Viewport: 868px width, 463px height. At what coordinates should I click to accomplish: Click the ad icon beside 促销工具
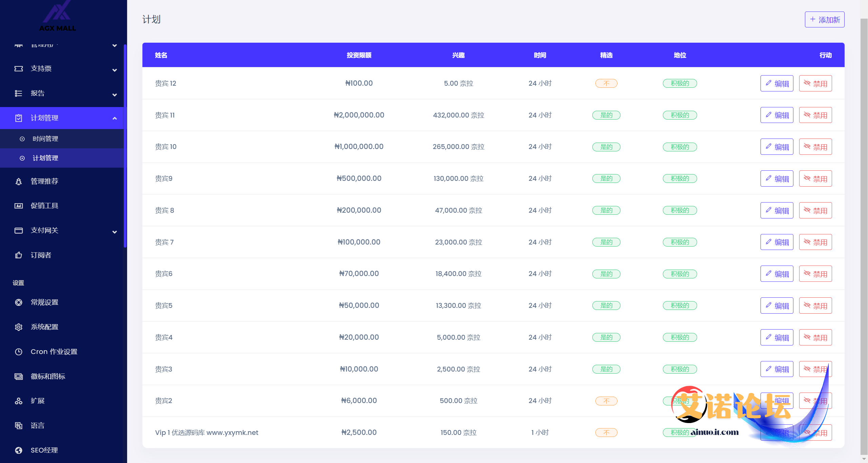tap(19, 206)
